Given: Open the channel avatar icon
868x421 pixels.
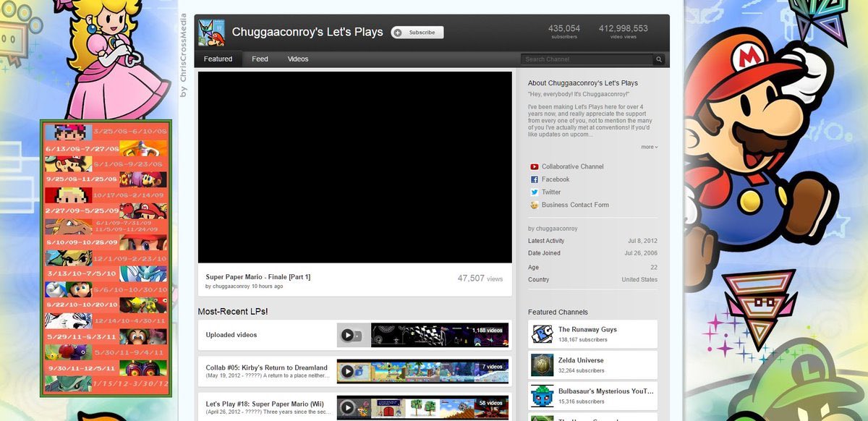Looking at the screenshot, I should click(211, 33).
